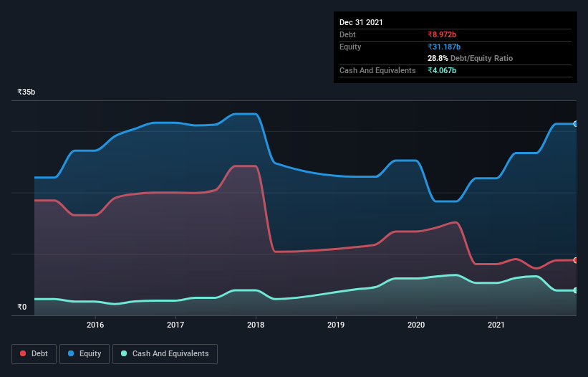Click the 2018 x-axis label

point(256,325)
